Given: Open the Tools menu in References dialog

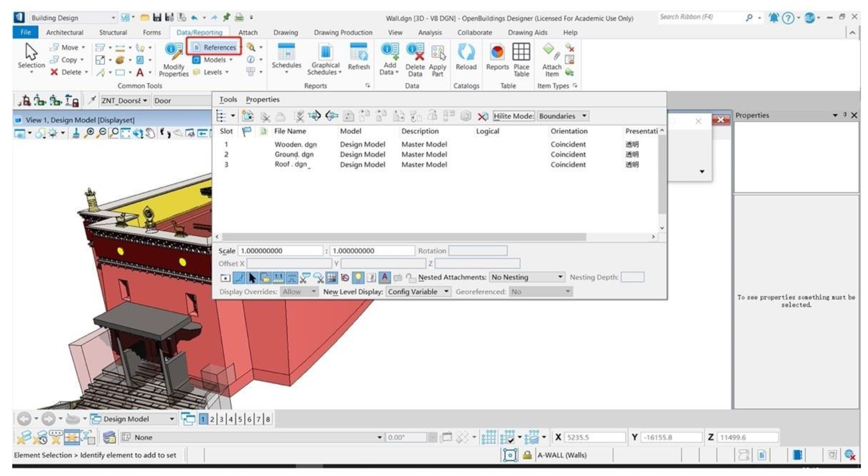Looking at the screenshot, I should pyautogui.click(x=228, y=100).
